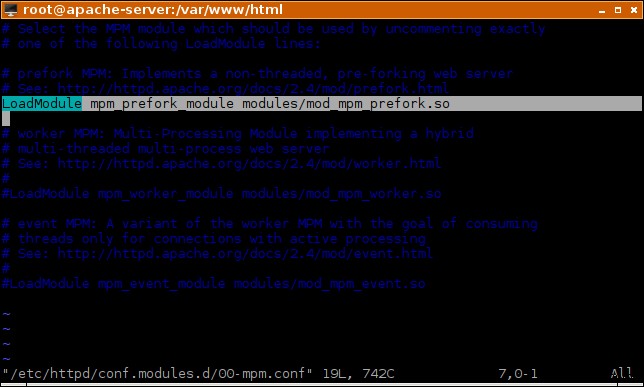
Task: Click the commented mpm_event_module LoadModule line
Action: point(214,283)
